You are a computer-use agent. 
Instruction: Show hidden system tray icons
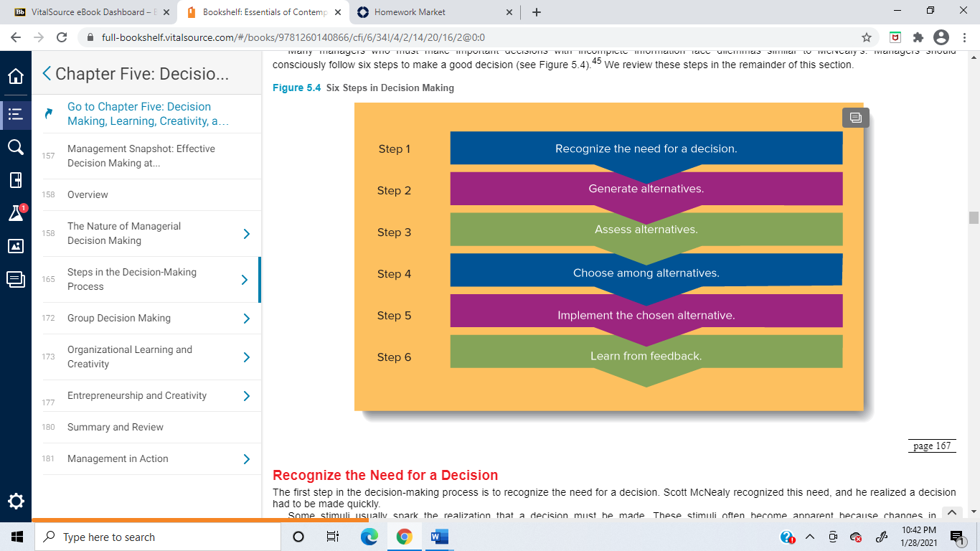(x=810, y=537)
